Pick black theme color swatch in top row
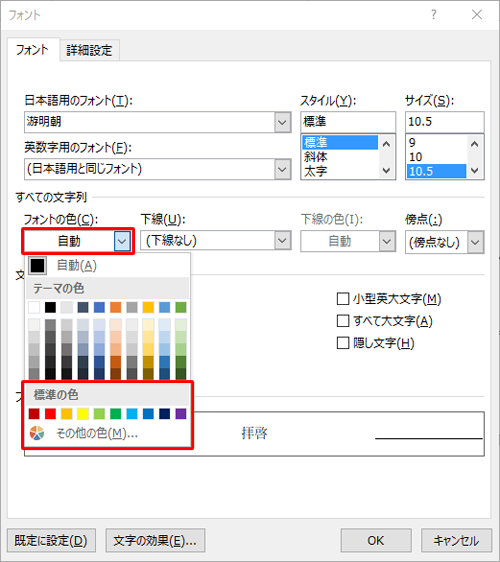This screenshot has height=562, width=500. click(51, 307)
